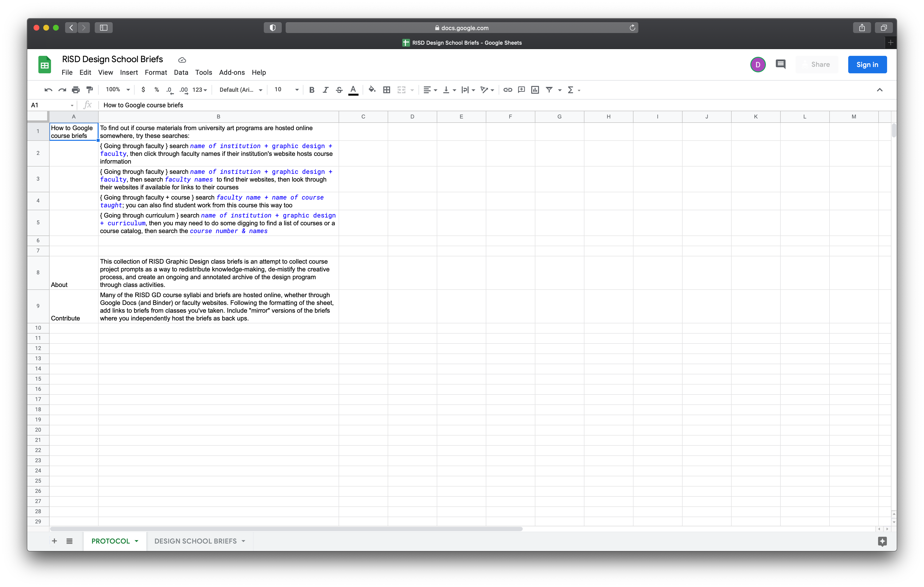The width and height of the screenshot is (924, 587).
Task: Click the insert chart icon
Action: 535,90
